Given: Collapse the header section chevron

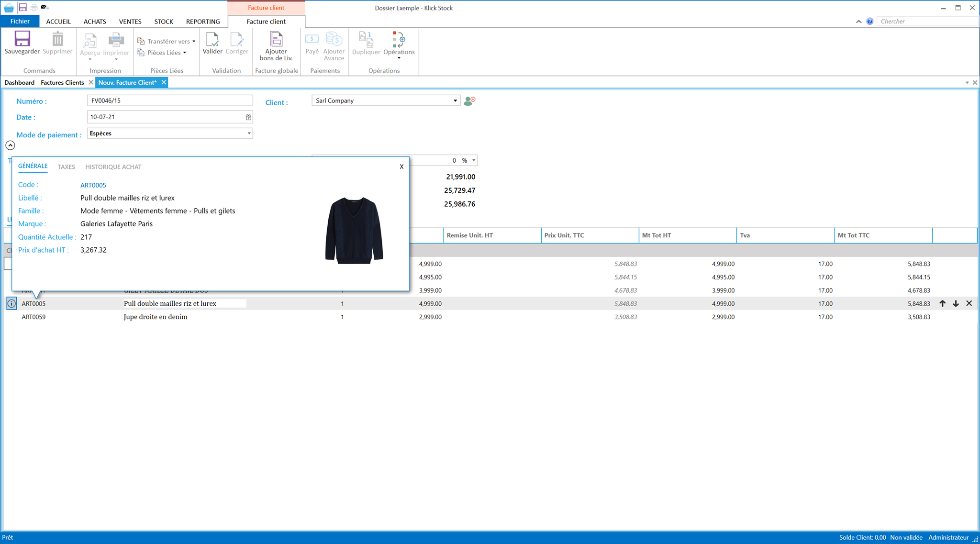Looking at the screenshot, I should (10, 145).
